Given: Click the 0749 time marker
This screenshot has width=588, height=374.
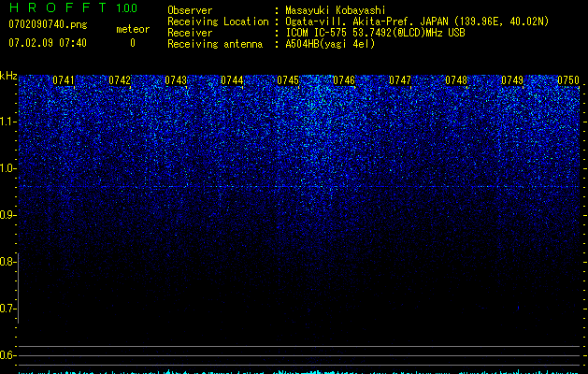Looking at the screenshot, I should [512, 80].
